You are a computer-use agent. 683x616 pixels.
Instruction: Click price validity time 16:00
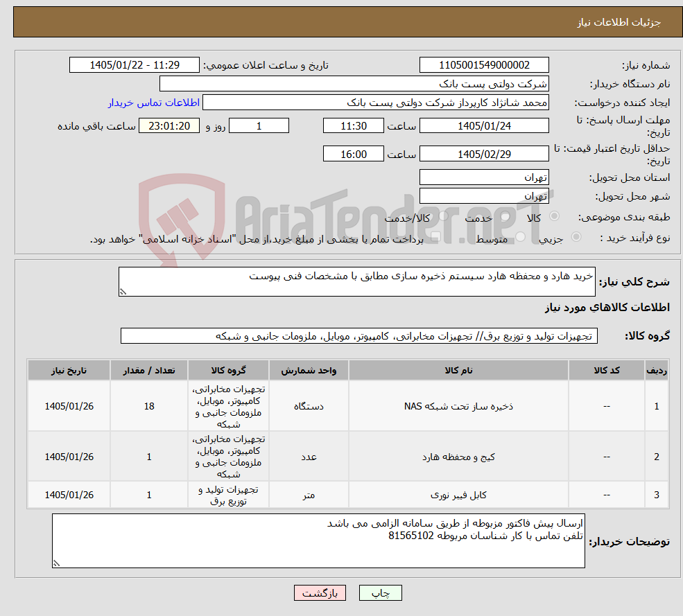(x=353, y=154)
